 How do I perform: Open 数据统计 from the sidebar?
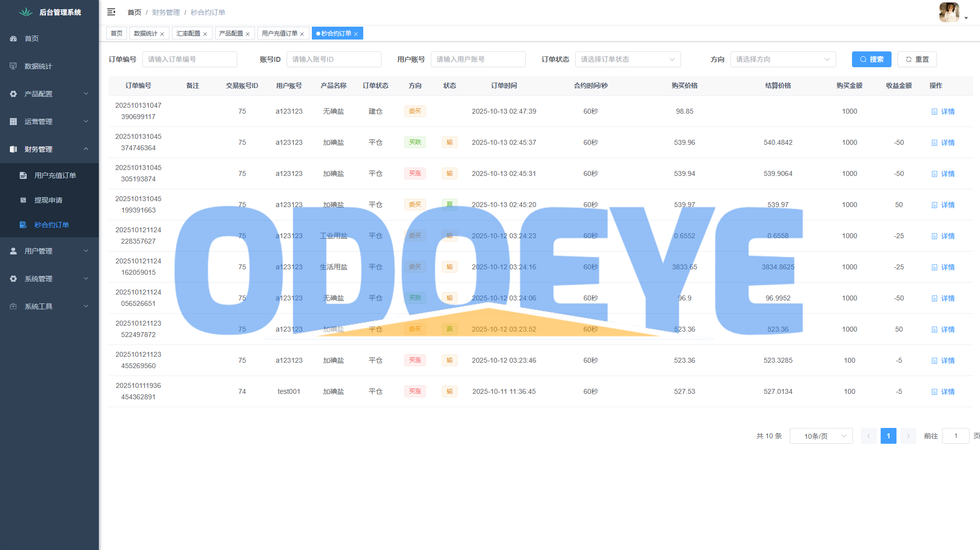(38, 66)
